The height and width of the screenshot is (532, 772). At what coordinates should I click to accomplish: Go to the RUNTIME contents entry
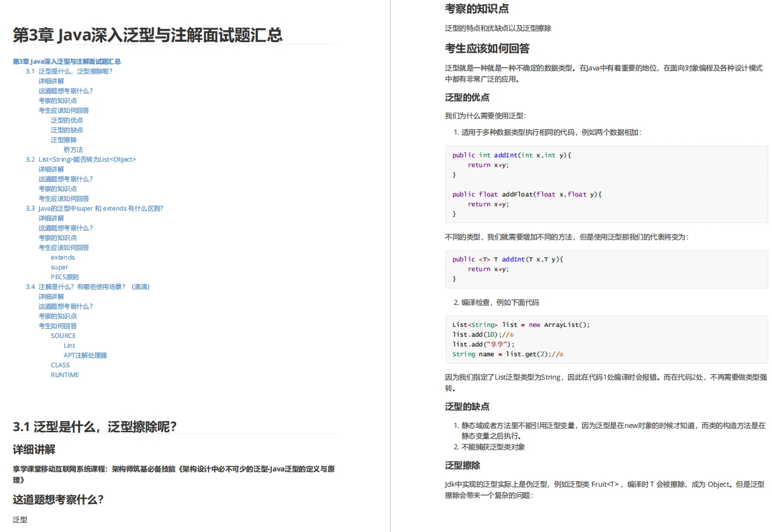pos(65,375)
